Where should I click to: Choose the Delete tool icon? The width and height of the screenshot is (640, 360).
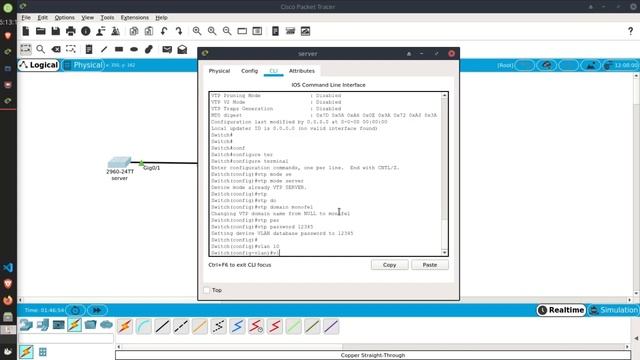pos(56,49)
